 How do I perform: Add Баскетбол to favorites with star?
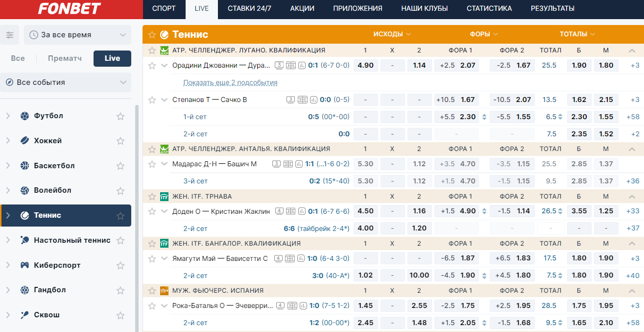120,166
